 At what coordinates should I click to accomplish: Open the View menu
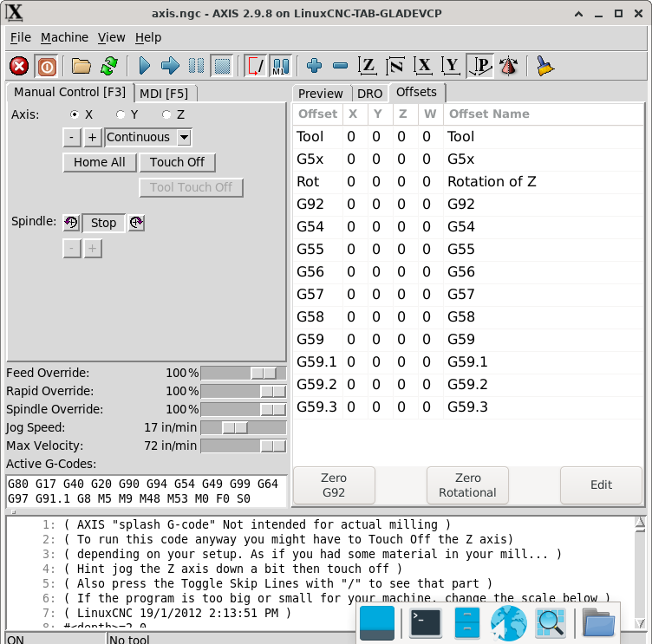(111, 37)
